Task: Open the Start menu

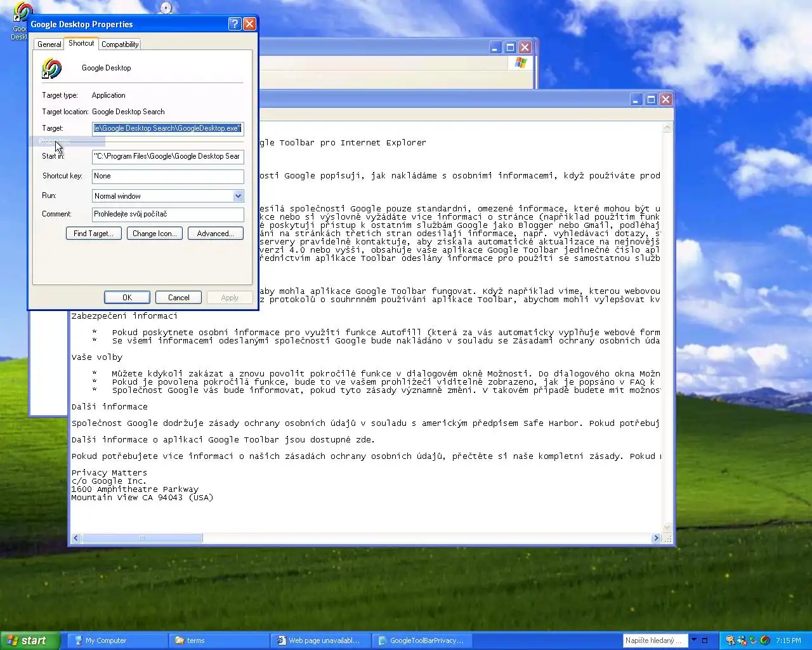Action: point(30,640)
